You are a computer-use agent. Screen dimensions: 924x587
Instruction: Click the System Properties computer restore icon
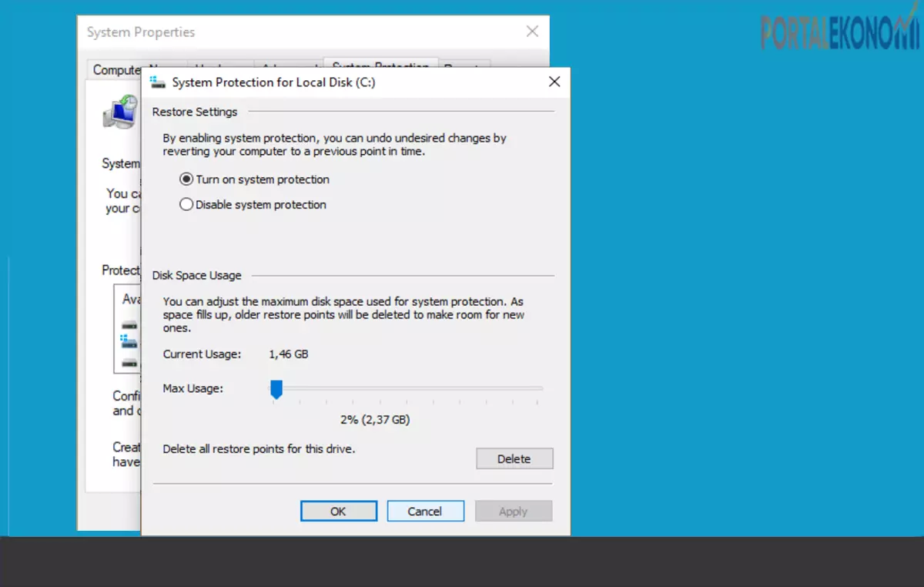click(121, 112)
